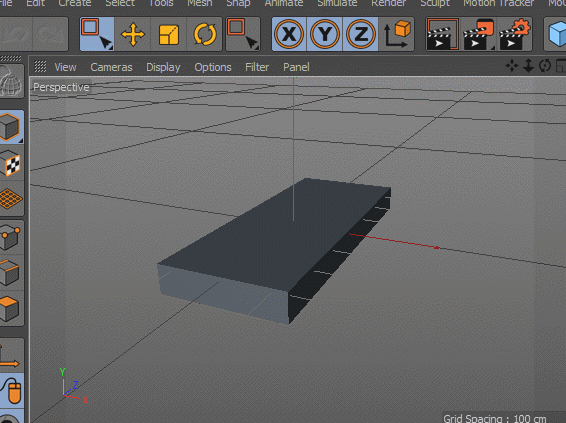Switch to Polygons mode
The width and height of the screenshot is (566, 423).
coord(11,309)
